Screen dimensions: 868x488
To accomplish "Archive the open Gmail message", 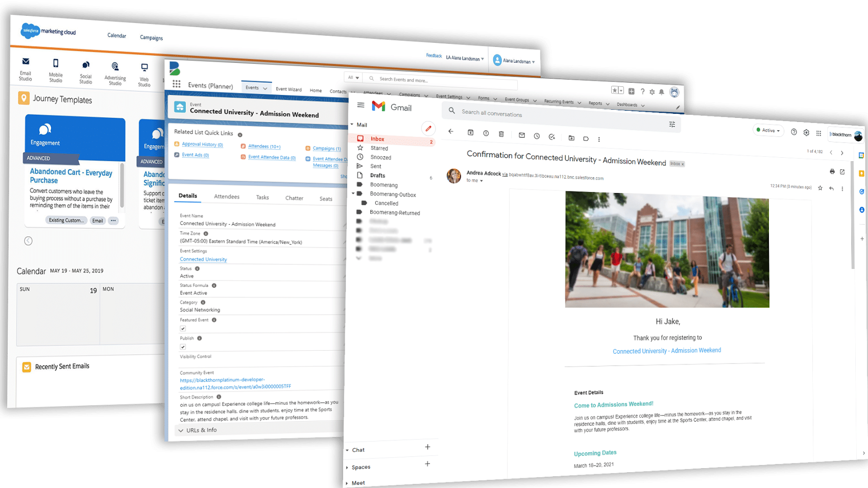I will tap(471, 132).
